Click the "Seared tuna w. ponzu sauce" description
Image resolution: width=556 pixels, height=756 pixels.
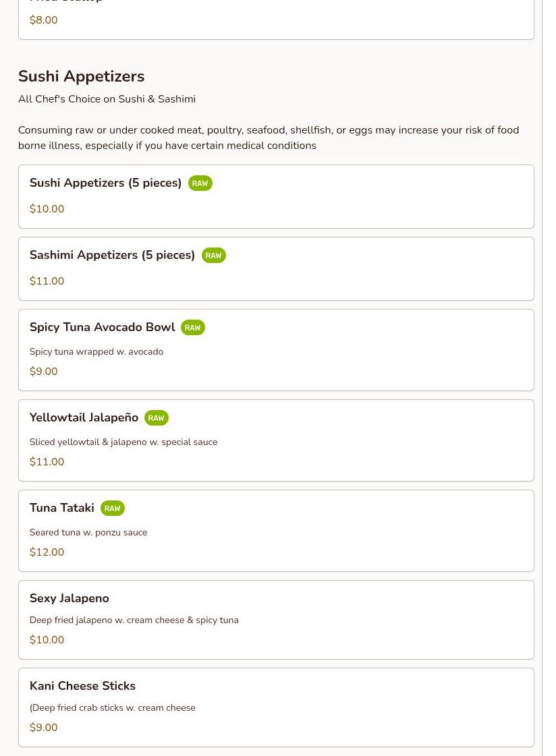[88, 533]
